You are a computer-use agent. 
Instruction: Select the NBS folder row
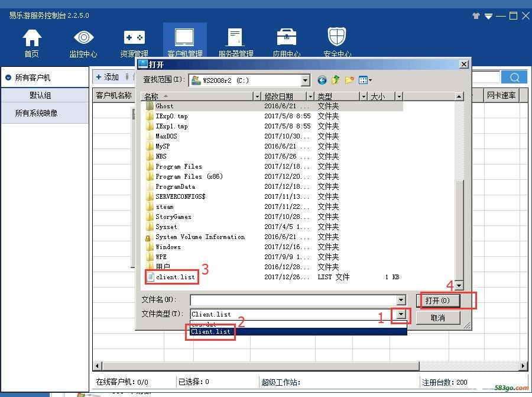[272, 156]
